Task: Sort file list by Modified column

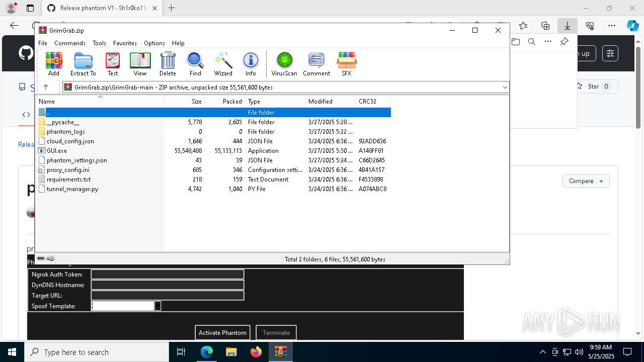Action: click(331, 102)
